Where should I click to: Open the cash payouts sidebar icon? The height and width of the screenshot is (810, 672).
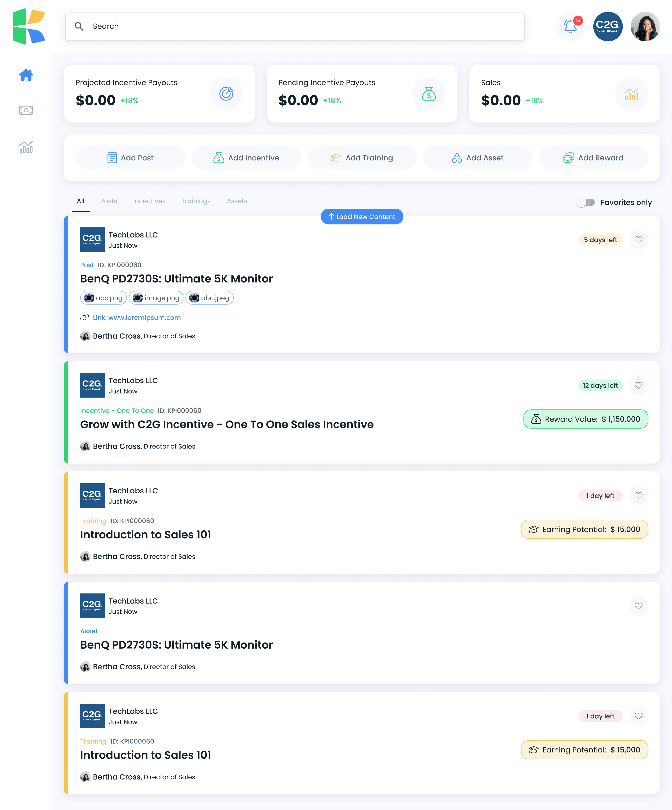[x=26, y=110]
